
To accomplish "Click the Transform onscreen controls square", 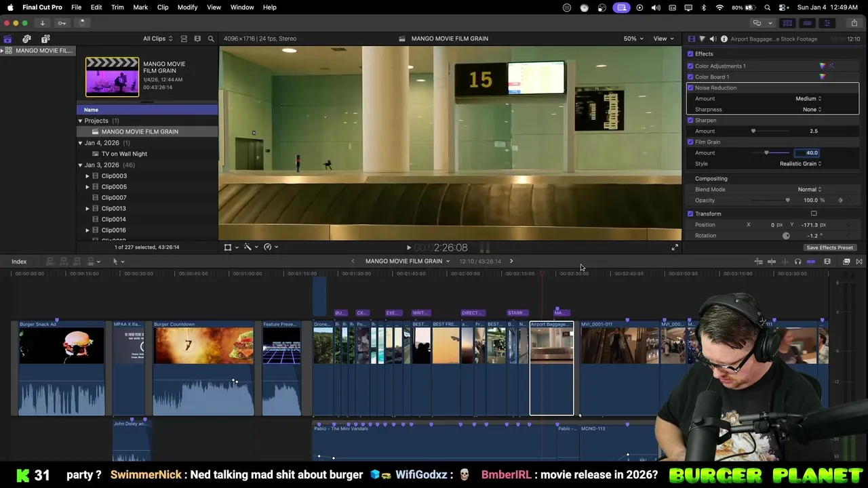I will [x=814, y=214].
